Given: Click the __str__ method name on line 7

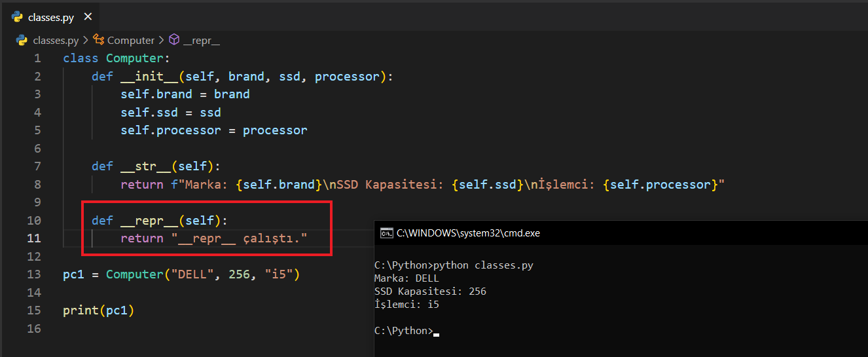Looking at the screenshot, I should (145, 166).
